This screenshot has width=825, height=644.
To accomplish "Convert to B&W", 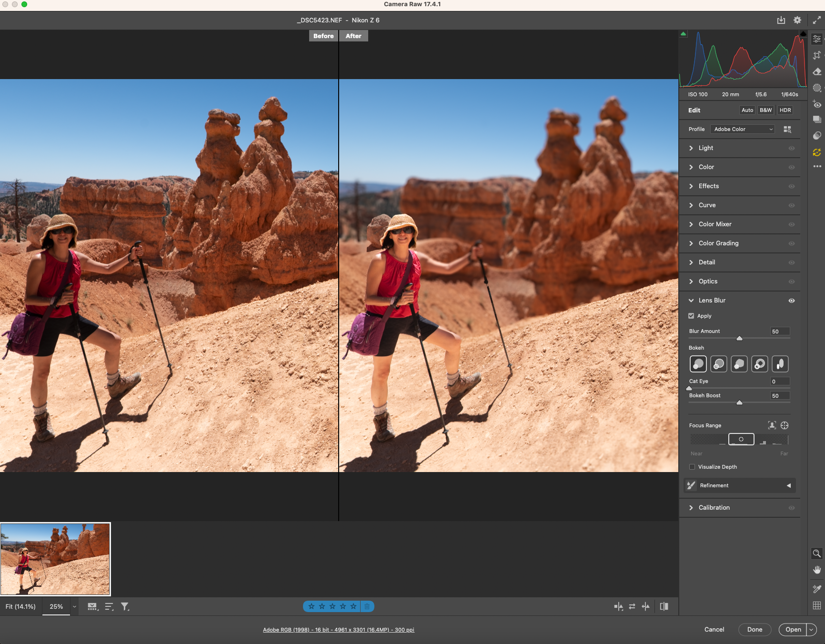I will click(765, 110).
